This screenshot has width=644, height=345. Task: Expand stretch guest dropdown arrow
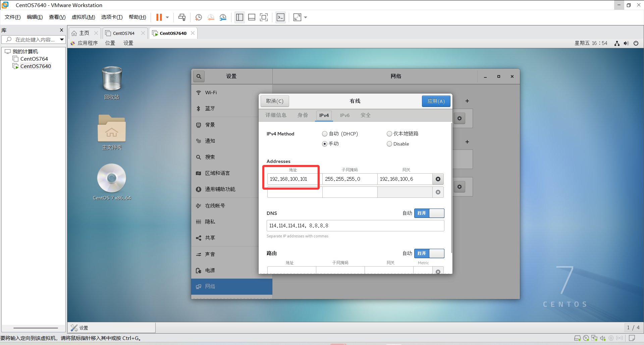click(306, 17)
